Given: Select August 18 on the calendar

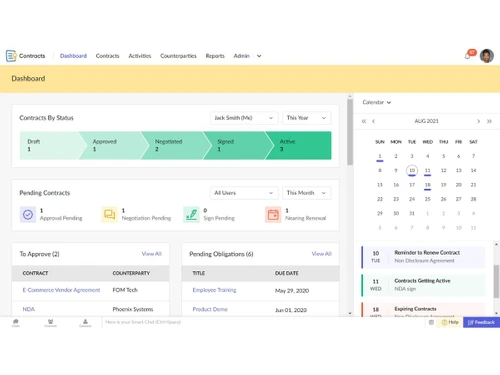Looking at the screenshot, I should (x=428, y=185).
